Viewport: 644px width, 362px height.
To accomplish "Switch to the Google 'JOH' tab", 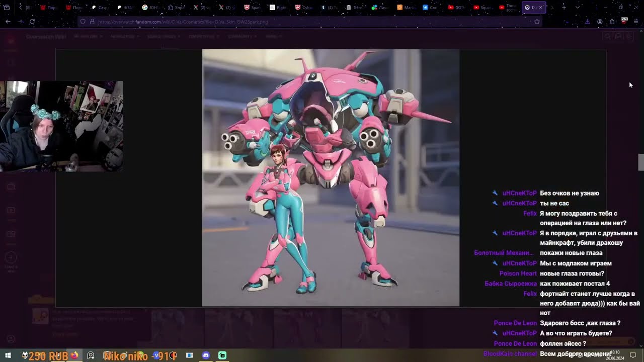I will [151, 8].
